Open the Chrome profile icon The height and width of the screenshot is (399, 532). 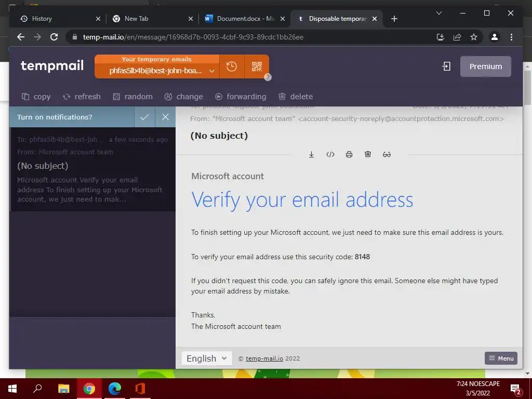[x=495, y=37]
